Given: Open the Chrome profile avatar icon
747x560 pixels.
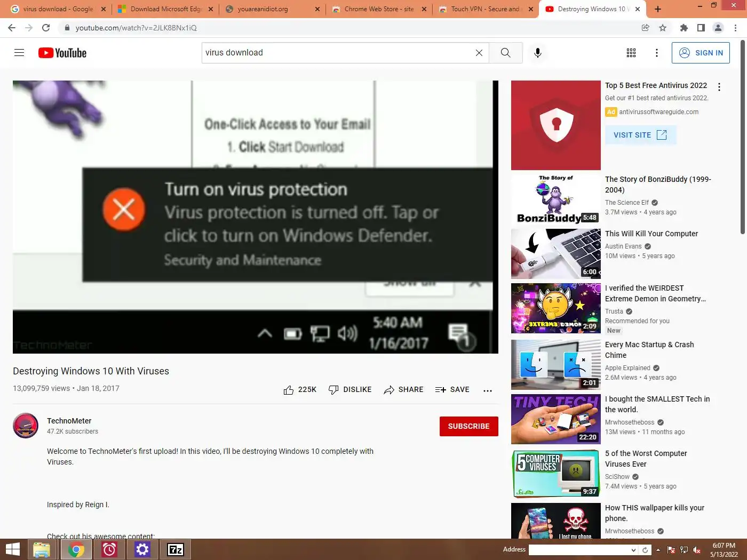Looking at the screenshot, I should 718,28.
